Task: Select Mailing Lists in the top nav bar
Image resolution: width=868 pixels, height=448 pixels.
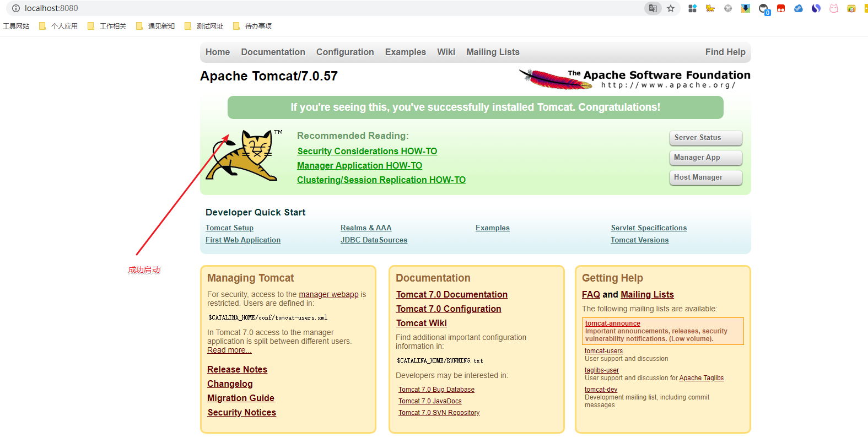Action: [x=493, y=52]
